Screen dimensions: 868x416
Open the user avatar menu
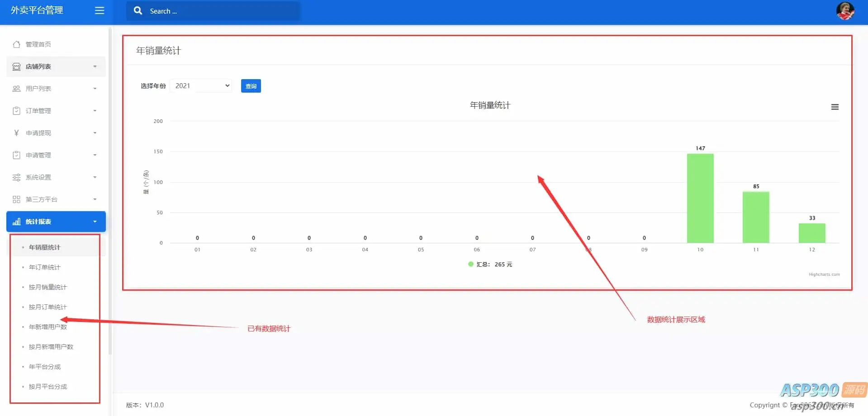[x=845, y=11]
